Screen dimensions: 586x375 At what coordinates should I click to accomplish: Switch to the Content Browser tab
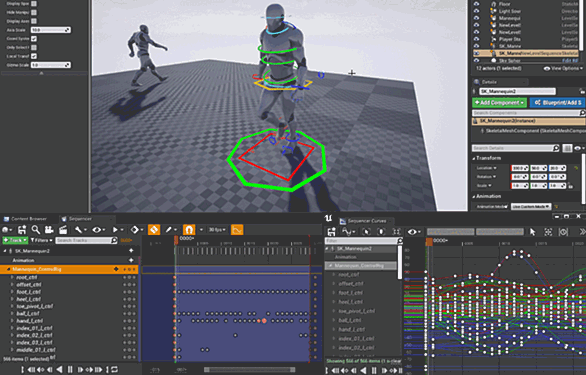tap(29, 219)
